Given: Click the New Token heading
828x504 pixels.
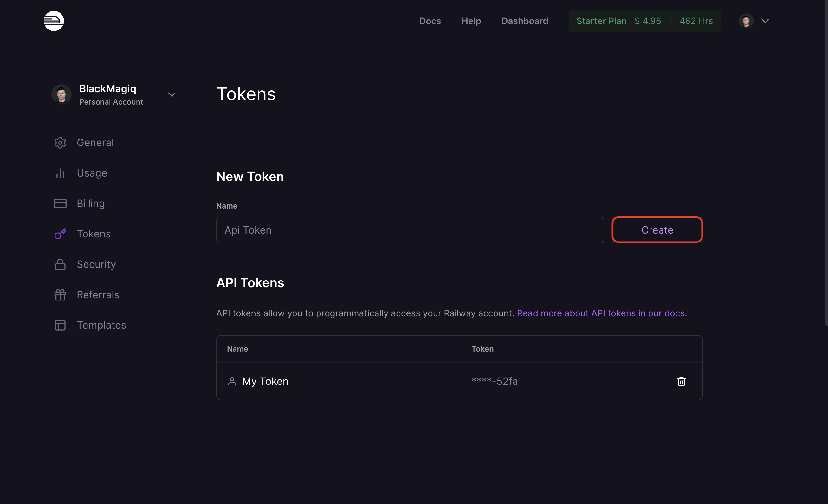Looking at the screenshot, I should click(x=250, y=176).
